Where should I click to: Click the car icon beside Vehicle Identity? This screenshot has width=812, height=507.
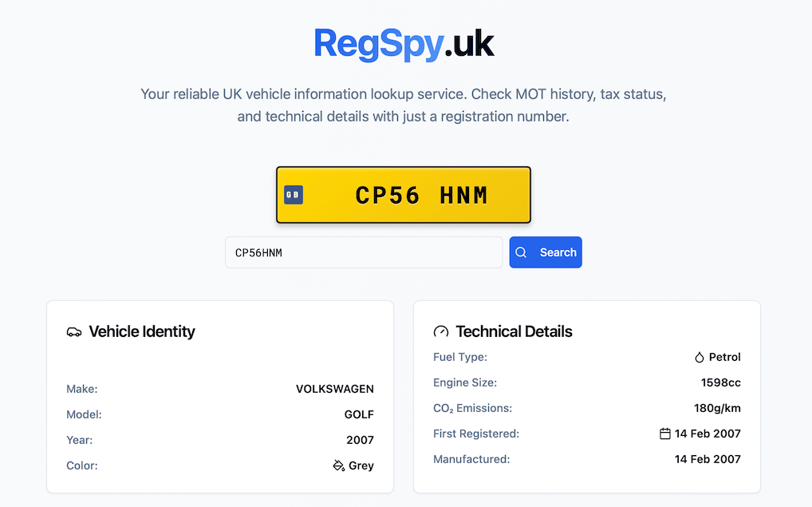tap(74, 332)
